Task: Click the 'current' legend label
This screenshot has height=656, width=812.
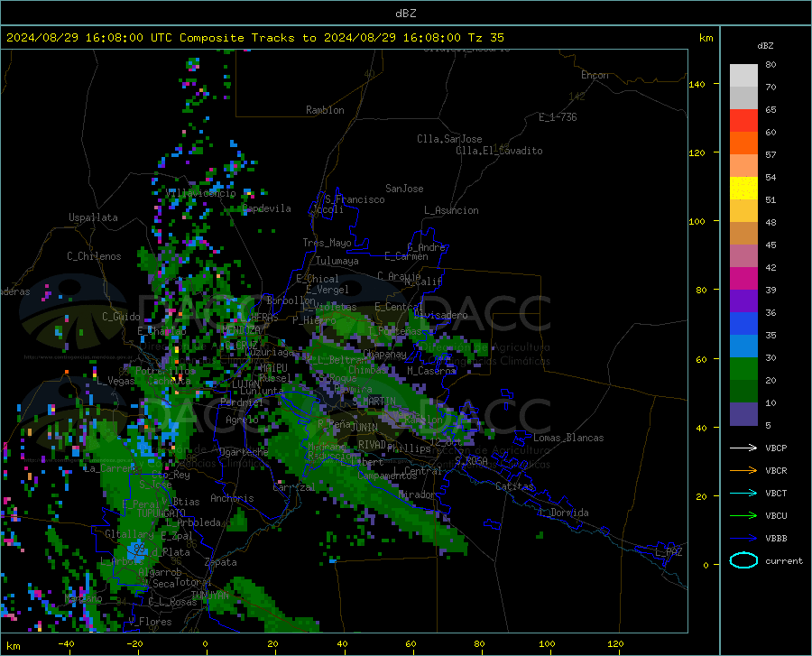Action: tap(784, 560)
